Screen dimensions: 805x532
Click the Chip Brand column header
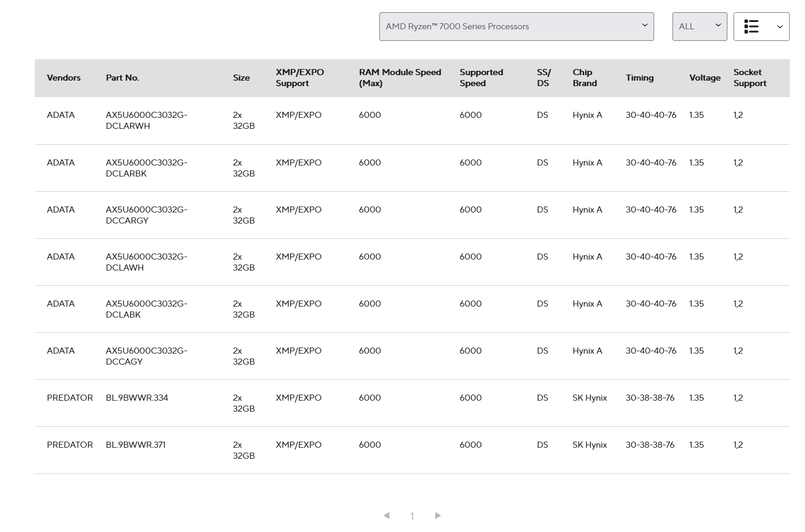coord(585,78)
